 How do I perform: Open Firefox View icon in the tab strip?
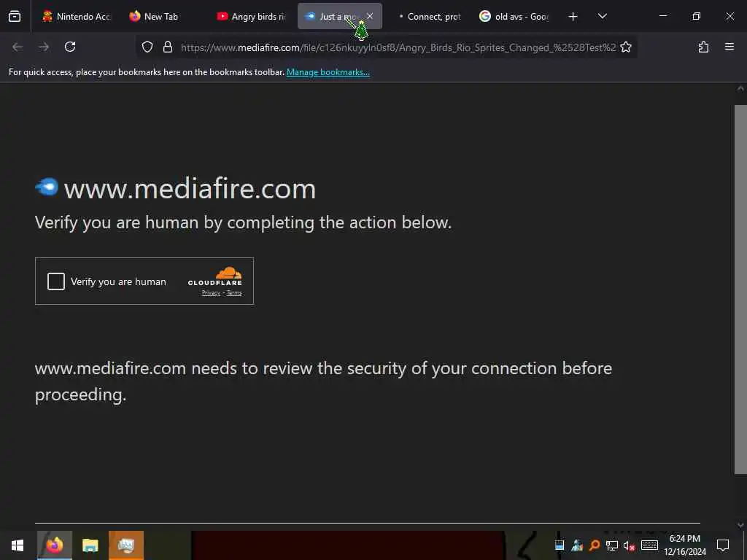point(15,16)
